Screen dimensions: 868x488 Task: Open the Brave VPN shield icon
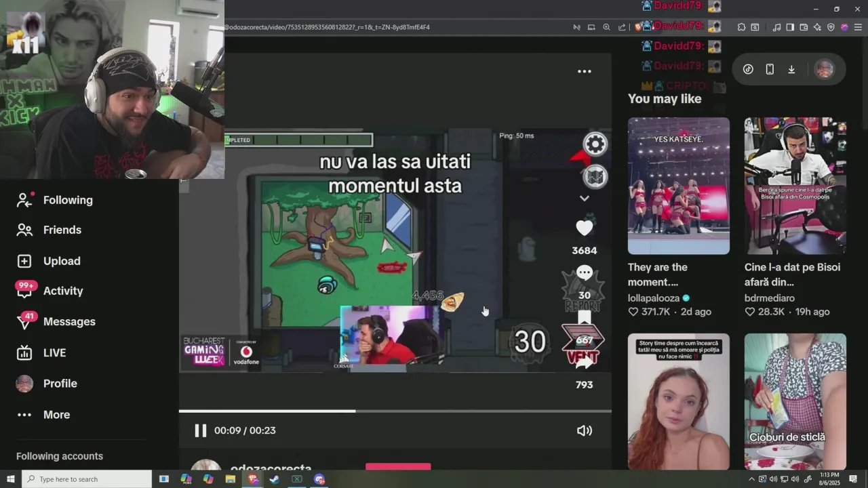point(831,27)
